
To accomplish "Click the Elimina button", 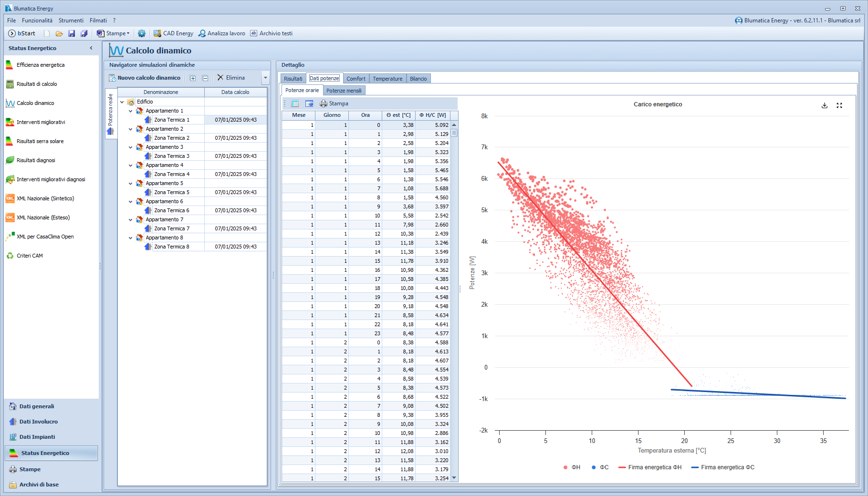I will point(231,78).
